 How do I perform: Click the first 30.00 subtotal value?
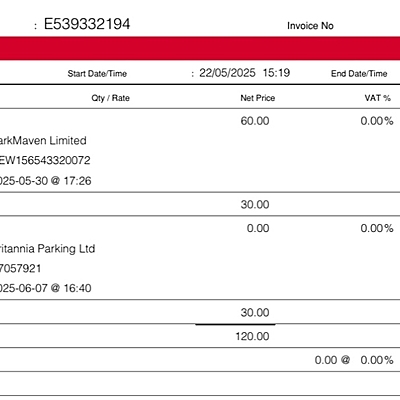click(255, 204)
